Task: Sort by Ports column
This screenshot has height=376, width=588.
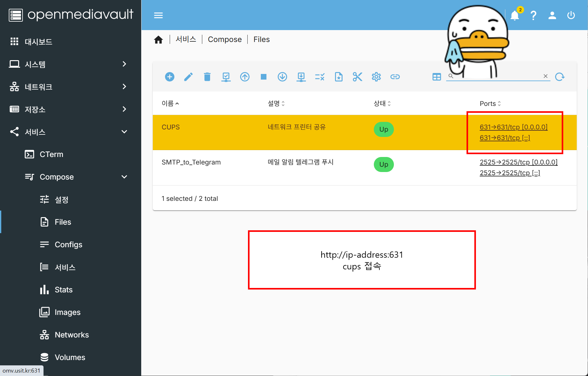Action: coord(490,103)
